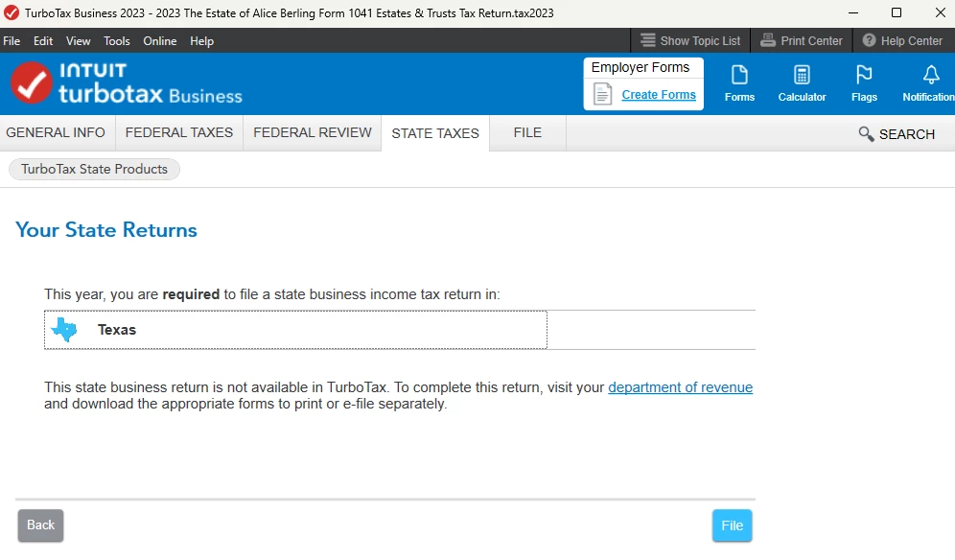The height and width of the screenshot is (560, 955).
Task: Close the TurboTax window
Action: click(x=940, y=12)
